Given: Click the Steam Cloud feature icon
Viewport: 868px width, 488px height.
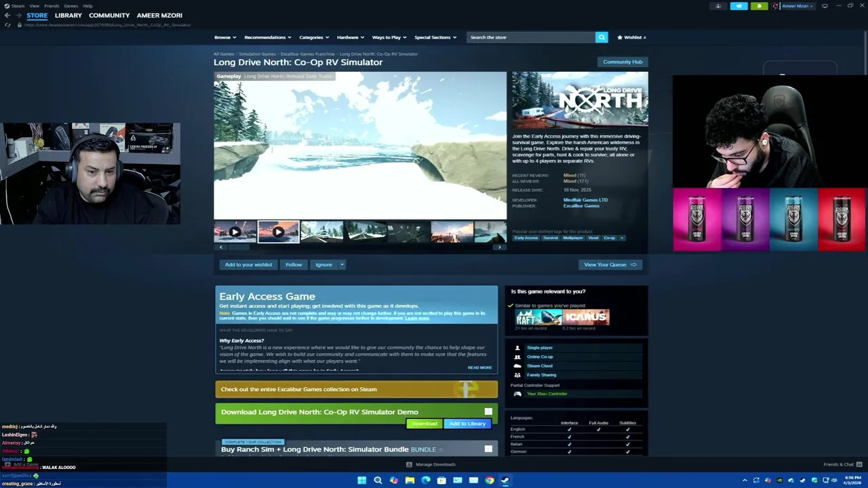Looking at the screenshot, I should click(517, 366).
